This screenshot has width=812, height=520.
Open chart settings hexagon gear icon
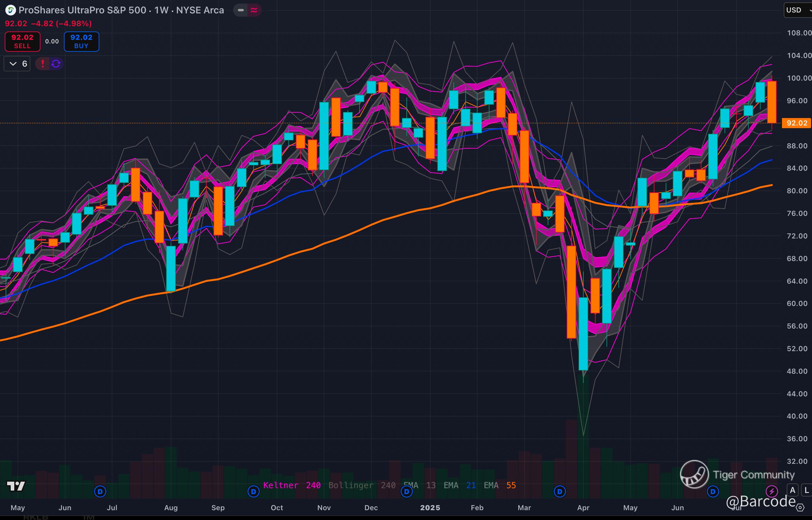tap(800, 508)
